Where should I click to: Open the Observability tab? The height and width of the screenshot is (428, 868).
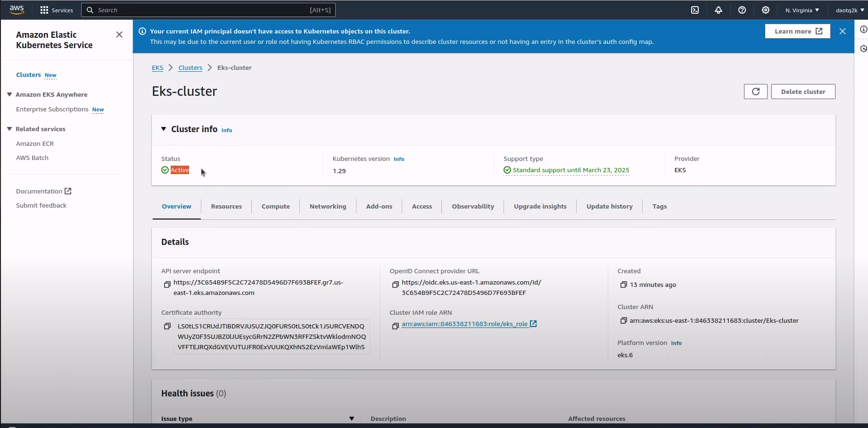point(473,206)
